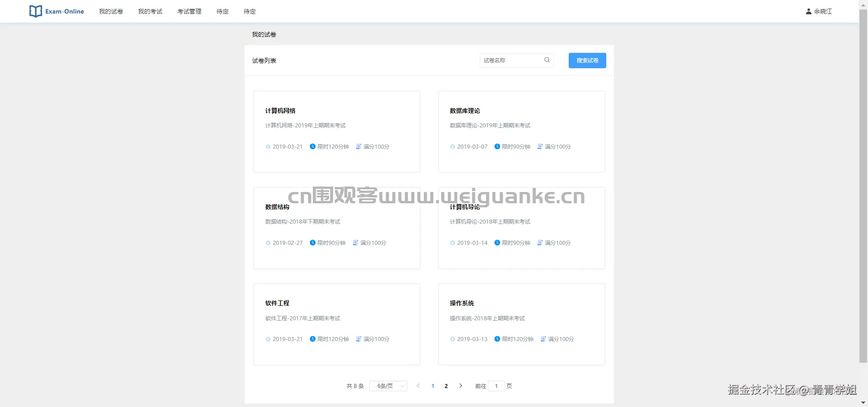Select the second 待定 nav item
This screenshot has height=407, width=868.
(x=250, y=11)
